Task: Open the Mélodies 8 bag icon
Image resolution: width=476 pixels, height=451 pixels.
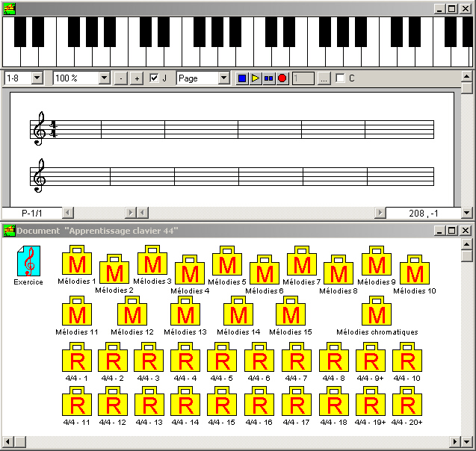Action: coord(339,270)
